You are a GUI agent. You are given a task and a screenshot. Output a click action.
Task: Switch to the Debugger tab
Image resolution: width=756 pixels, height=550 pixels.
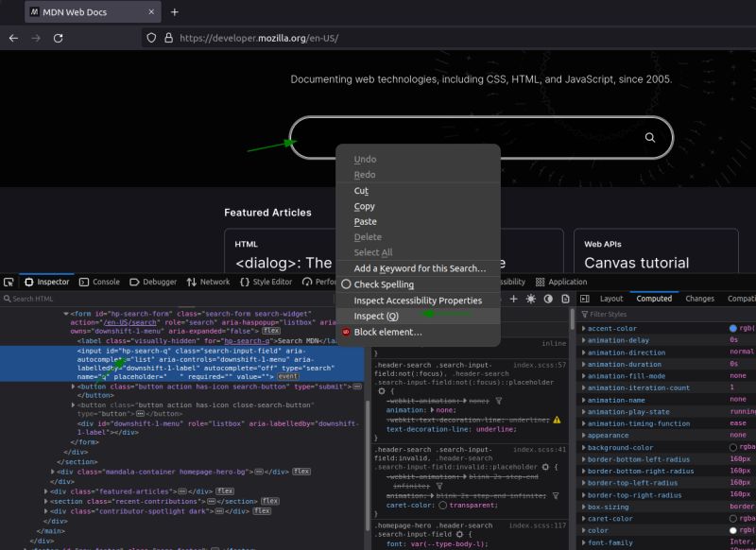[153, 282]
